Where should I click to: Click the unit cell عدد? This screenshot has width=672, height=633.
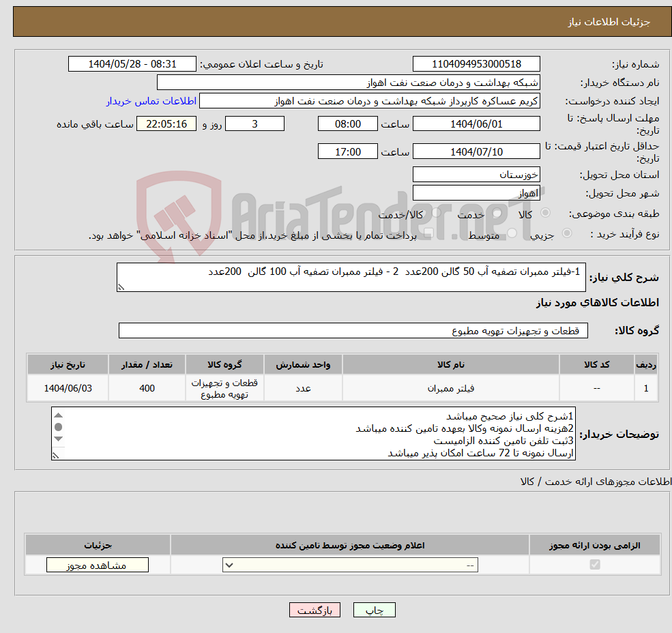(x=303, y=388)
